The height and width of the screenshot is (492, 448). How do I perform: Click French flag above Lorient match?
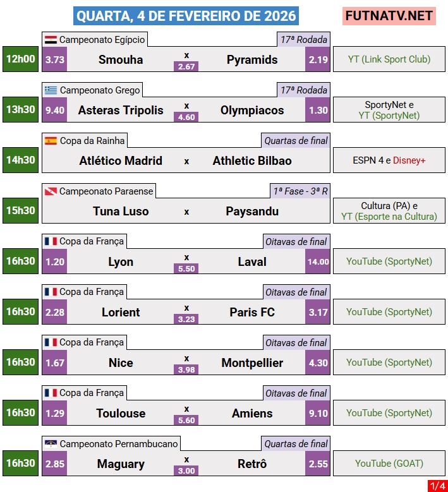[51, 292]
